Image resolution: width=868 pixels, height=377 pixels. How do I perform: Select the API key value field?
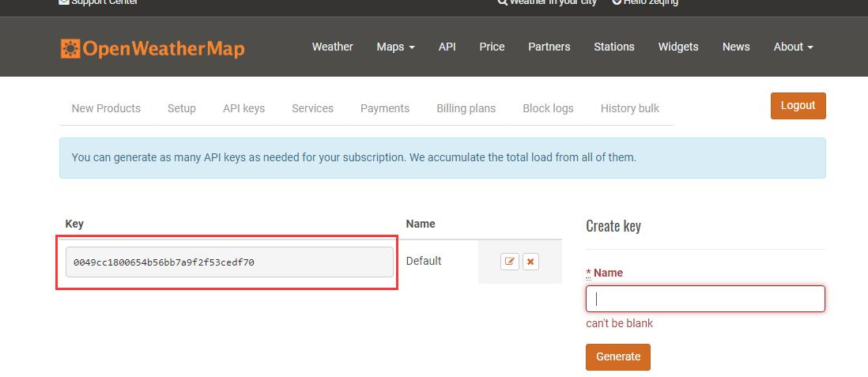pos(229,262)
